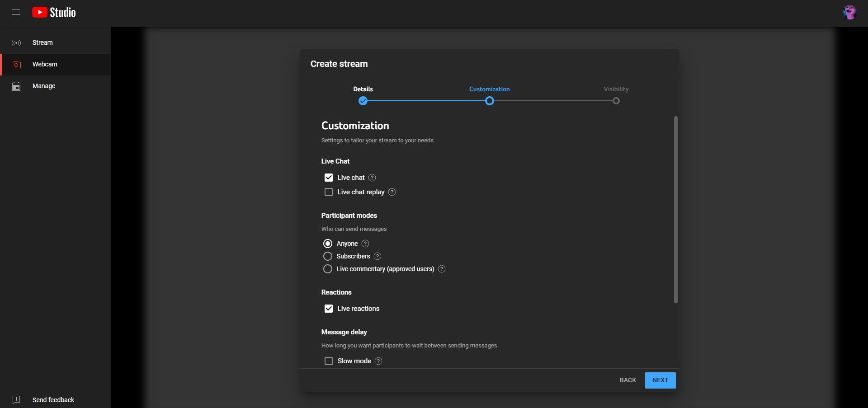The height and width of the screenshot is (408, 868).
Task: Uncheck Live reactions checkbox
Action: (329, 309)
